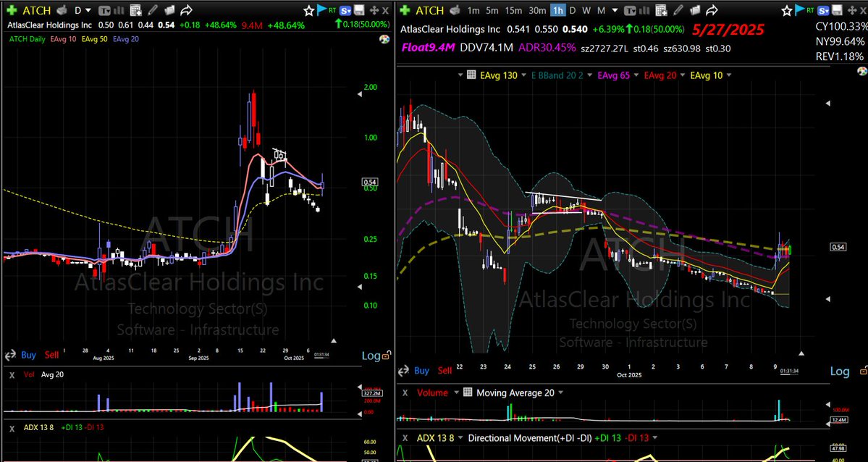868x462 pixels.
Task: Expand the EAvg 130 indicator dropdown
Action: click(523, 75)
